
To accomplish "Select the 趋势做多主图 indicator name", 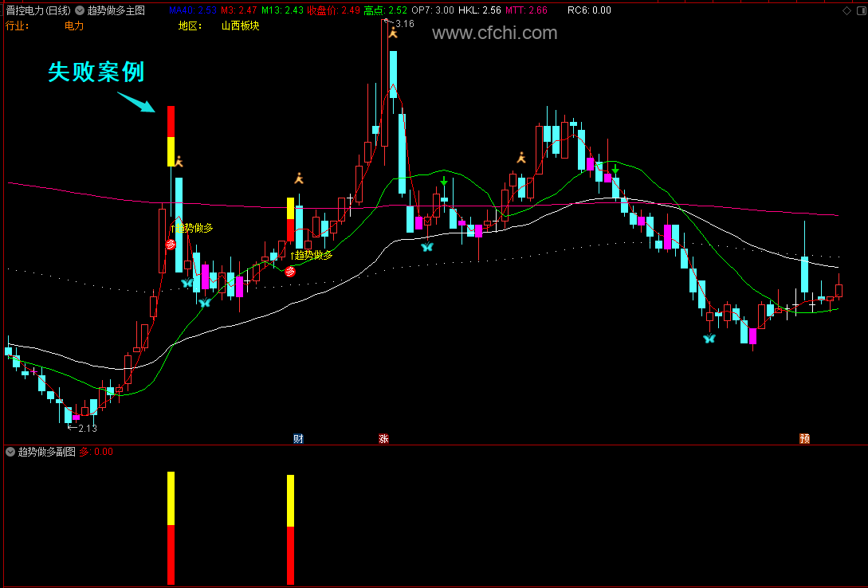I will [x=116, y=10].
